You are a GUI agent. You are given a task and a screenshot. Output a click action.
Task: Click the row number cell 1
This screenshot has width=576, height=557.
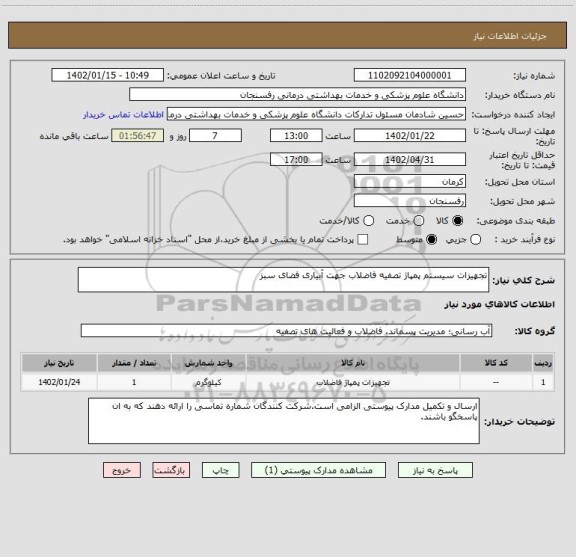point(543,382)
